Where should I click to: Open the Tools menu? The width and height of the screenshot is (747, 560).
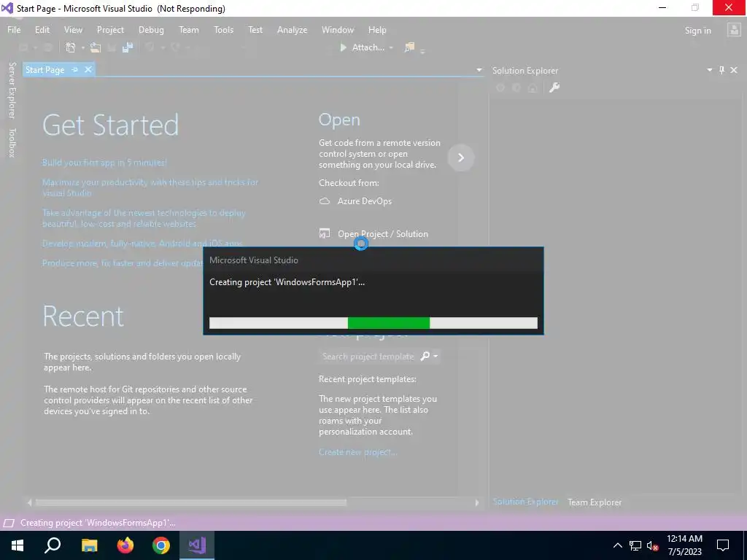tap(223, 29)
